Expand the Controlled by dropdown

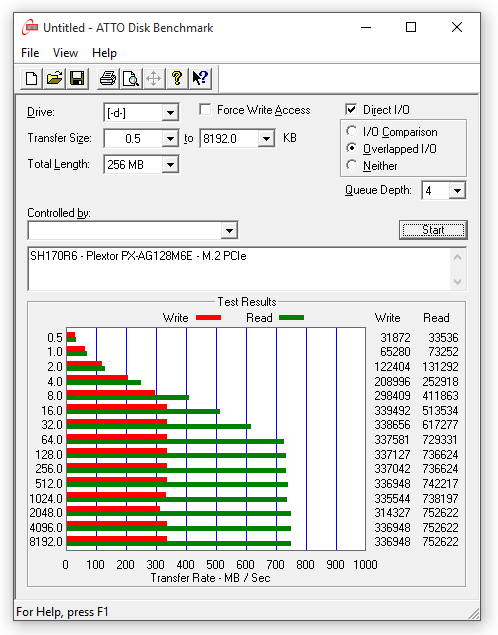tap(229, 231)
